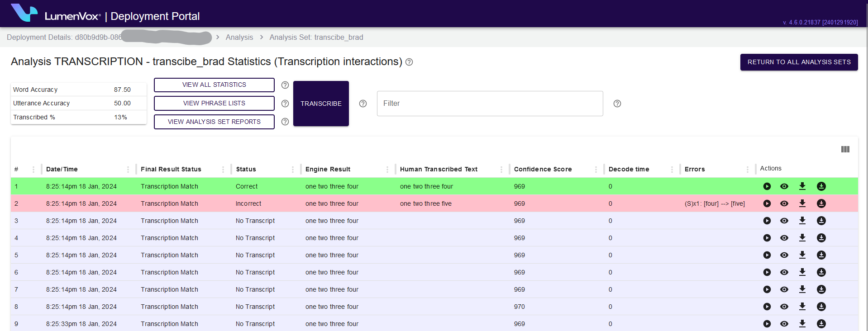The width and height of the screenshot is (868, 331).
Task: Click into the Filter input field
Action: pos(490,104)
